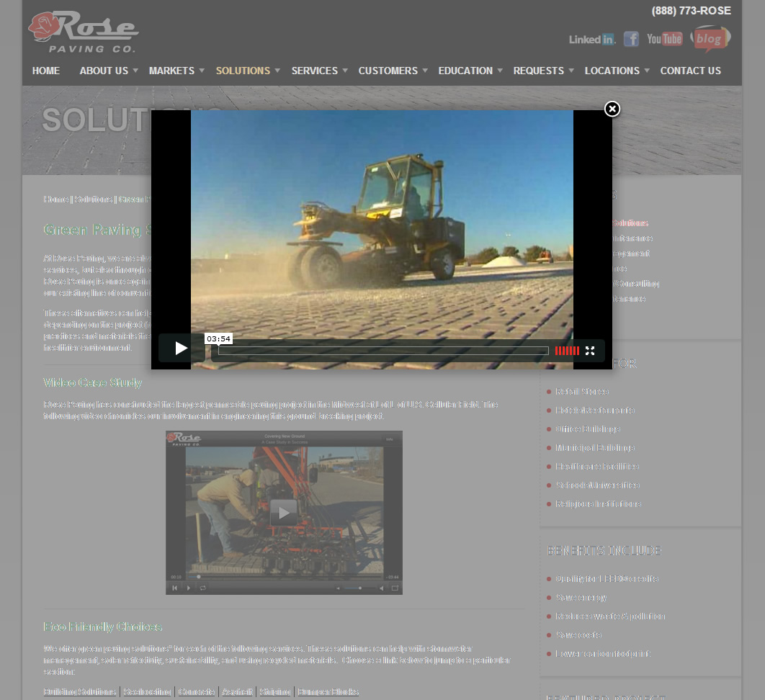Close the video lightbox popup
The height and width of the screenshot is (700, 765).
coord(612,109)
